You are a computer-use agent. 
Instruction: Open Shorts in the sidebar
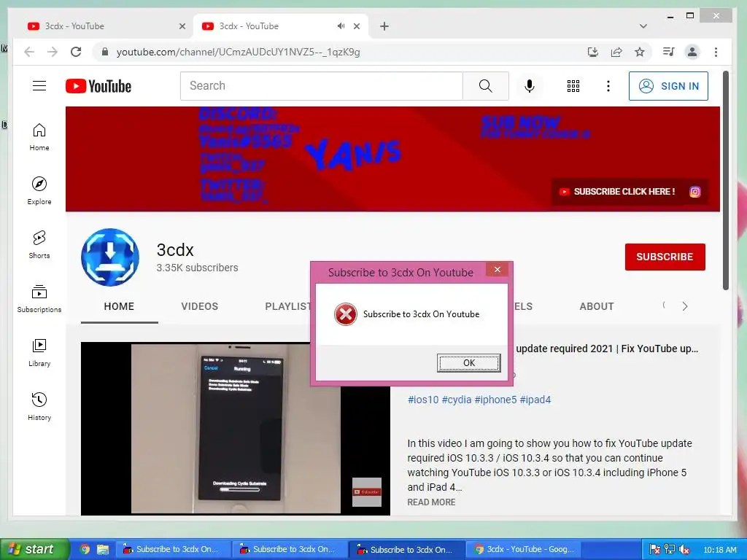pos(39,245)
